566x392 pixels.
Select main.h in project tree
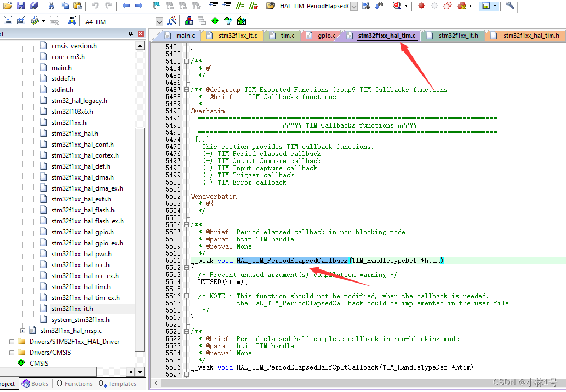pyautogui.click(x=61, y=68)
